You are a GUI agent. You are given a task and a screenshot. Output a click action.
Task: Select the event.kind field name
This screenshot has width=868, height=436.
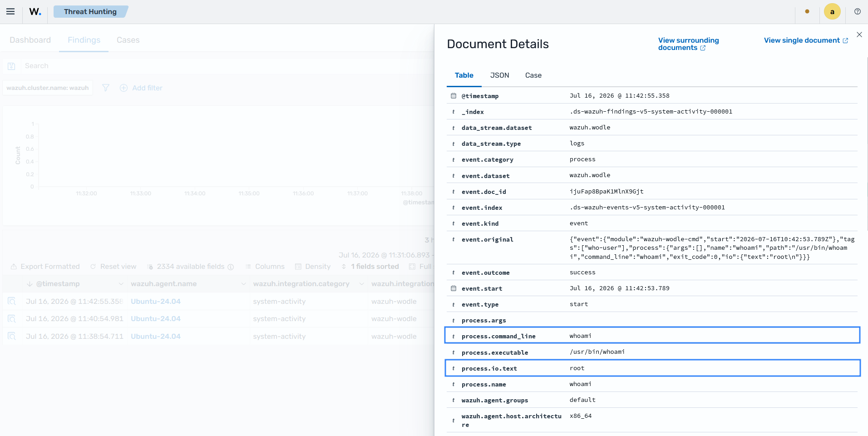coord(480,224)
